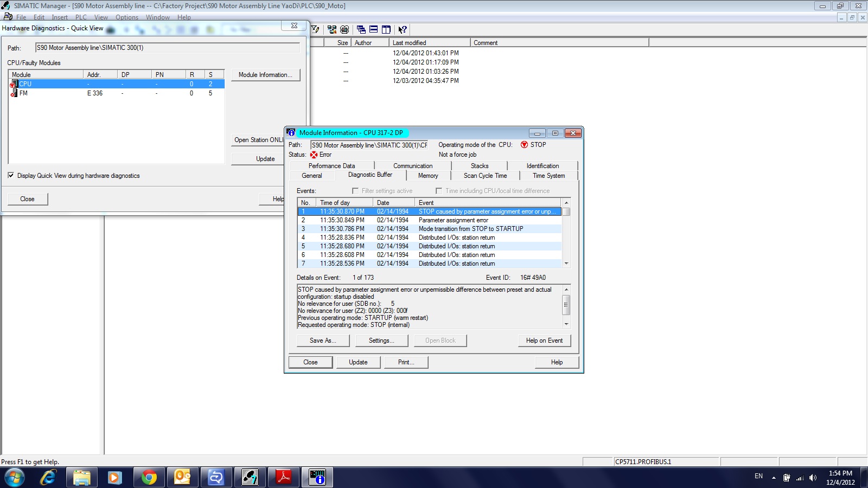Click the FM module icon in faulty modules list
This screenshot has height=488, width=868.
click(14, 93)
